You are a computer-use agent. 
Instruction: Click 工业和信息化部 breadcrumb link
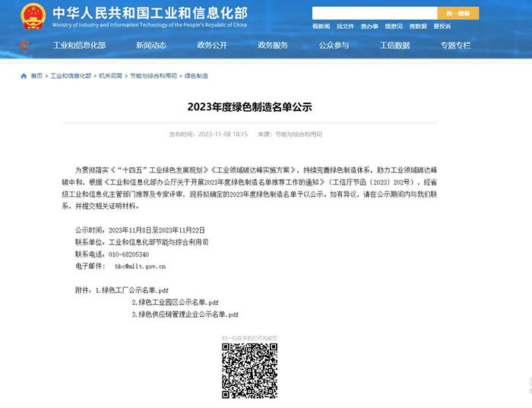(71, 76)
